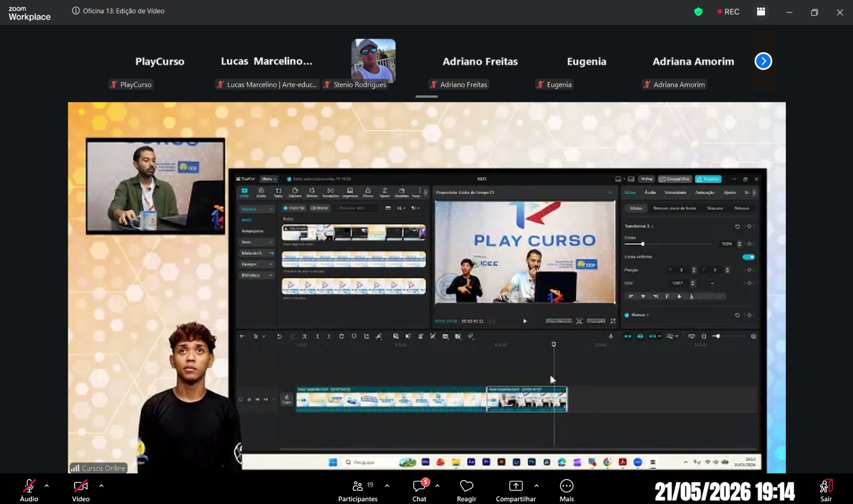Expand audio options caret next to Áudio

click(x=47, y=486)
